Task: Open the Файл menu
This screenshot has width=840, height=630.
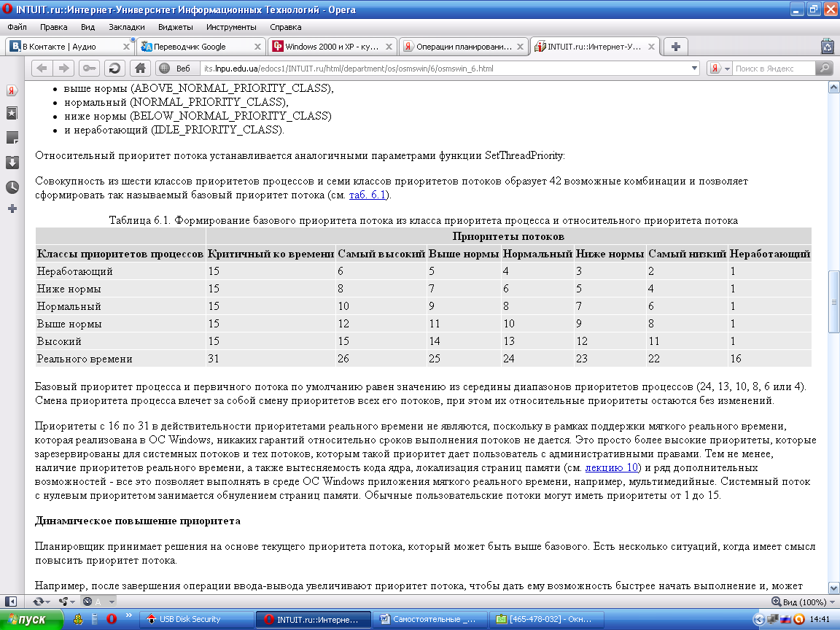Action: coord(17,27)
